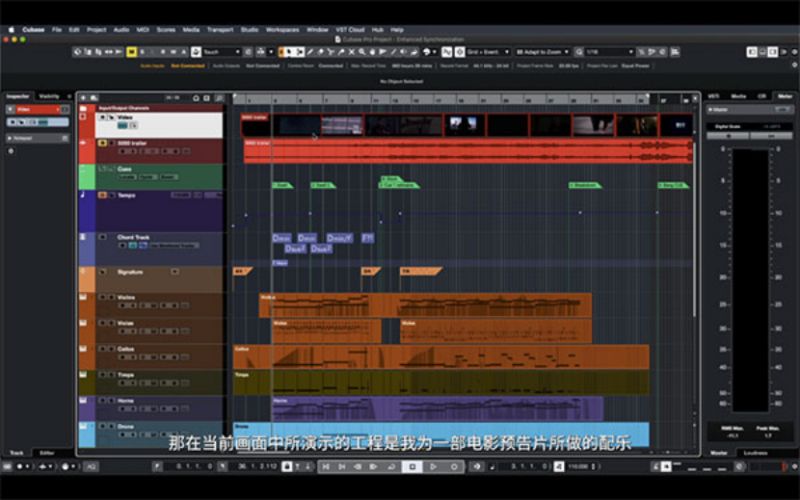The width and height of the screenshot is (800, 500).
Task: Click the Violins folder track icon
Action: point(83,297)
